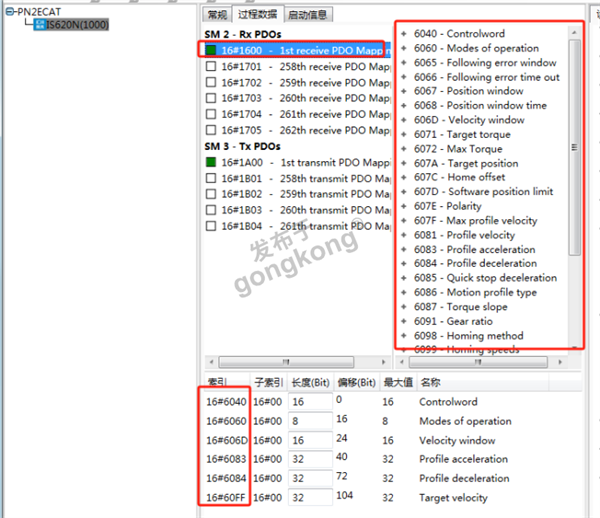Enable the 16#1705 receive PDO checkbox
This screenshot has height=518, width=600.
pyautogui.click(x=211, y=130)
